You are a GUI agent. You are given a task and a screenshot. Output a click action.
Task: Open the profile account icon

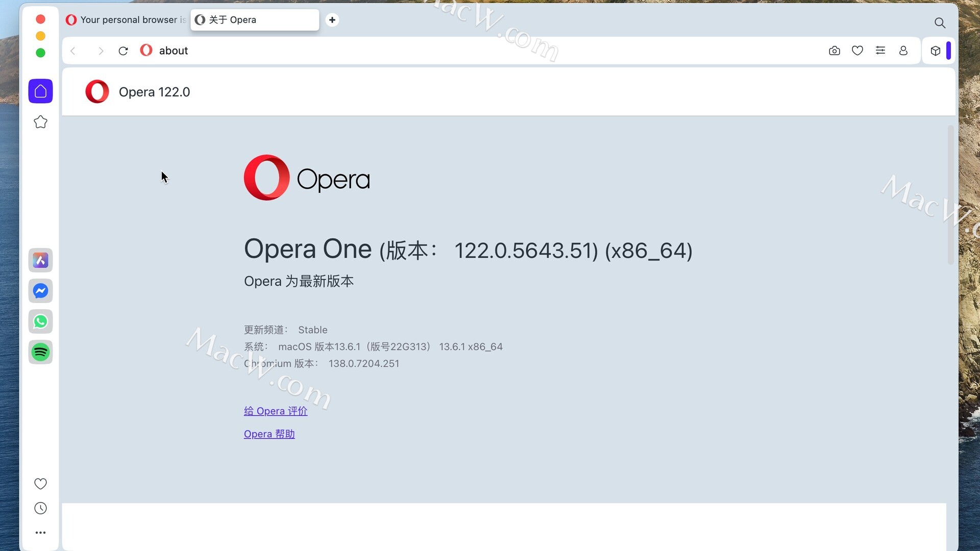903,51
